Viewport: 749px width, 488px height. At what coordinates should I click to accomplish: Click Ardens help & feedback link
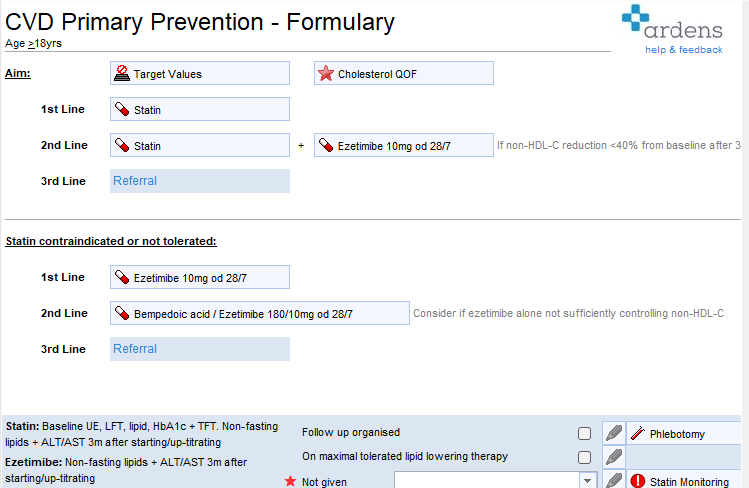click(683, 49)
